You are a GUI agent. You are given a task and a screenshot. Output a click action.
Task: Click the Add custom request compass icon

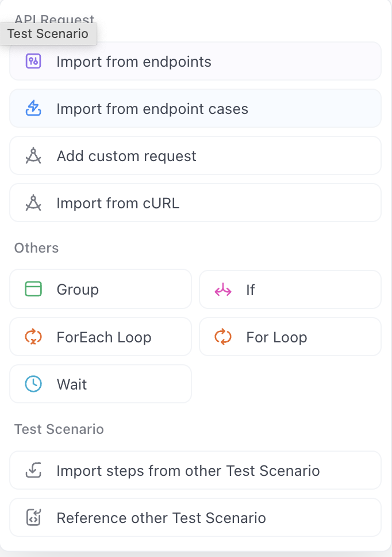click(x=34, y=155)
